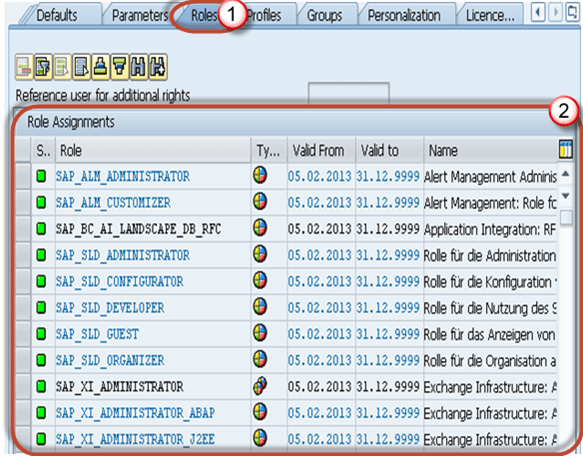Select the SAP_ALM_CUSTOMIZER row via its row selector
The width and height of the screenshot is (583, 456).
tap(23, 202)
